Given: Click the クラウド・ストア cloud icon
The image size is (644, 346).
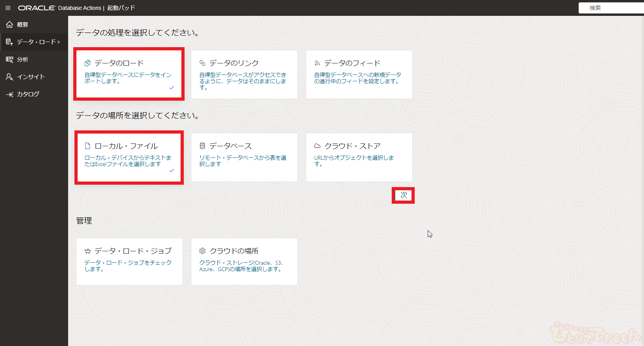Looking at the screenshot, I should click(317, 146).
